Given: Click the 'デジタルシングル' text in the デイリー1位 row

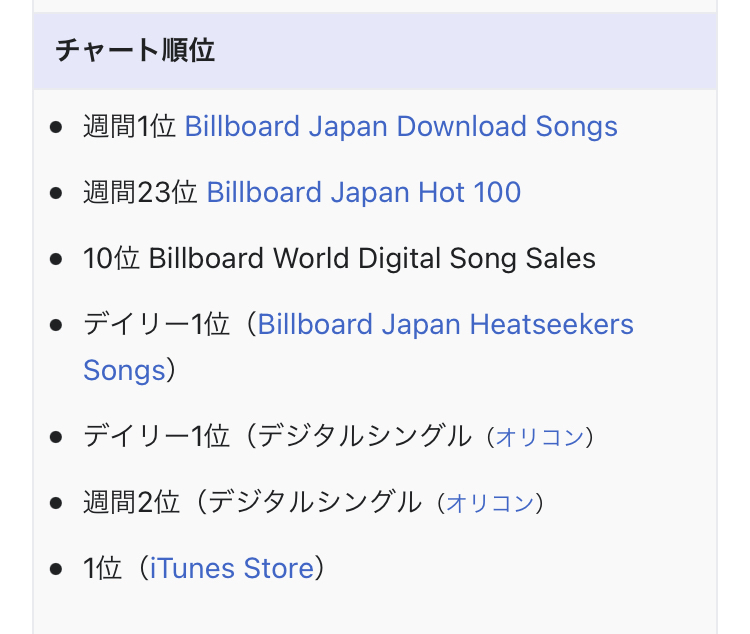Looking at the screenshot, I should pyautogui.click(x=364, y=436).
